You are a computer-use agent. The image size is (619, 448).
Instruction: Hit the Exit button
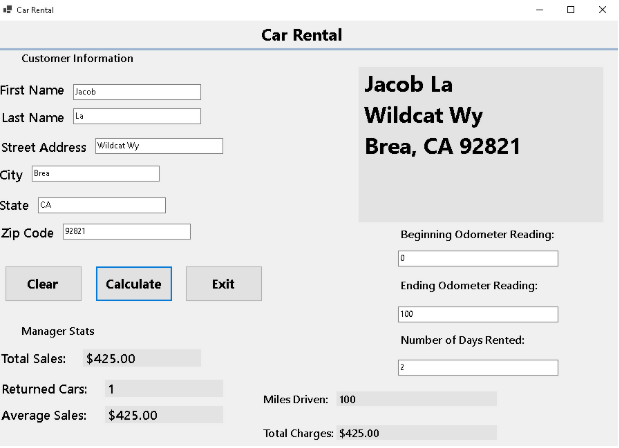tap(224, 284)
